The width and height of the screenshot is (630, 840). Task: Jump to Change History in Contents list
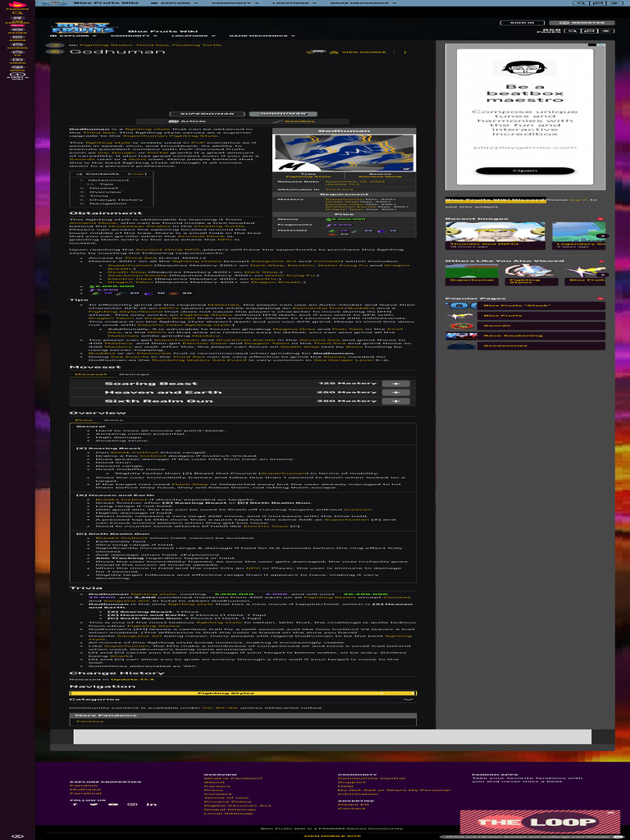[116, 200]
